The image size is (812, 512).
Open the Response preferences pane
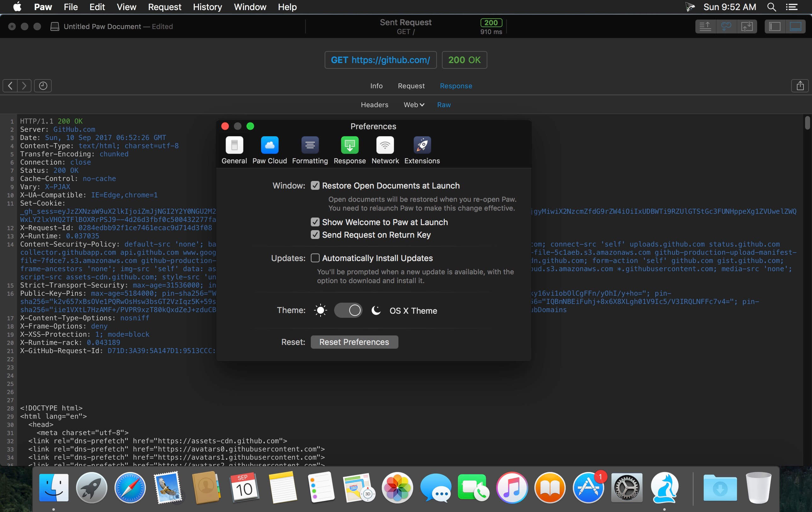point(350,150)
